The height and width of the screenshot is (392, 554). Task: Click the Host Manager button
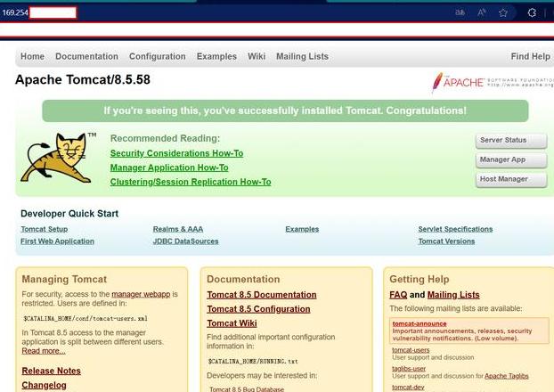511,179
